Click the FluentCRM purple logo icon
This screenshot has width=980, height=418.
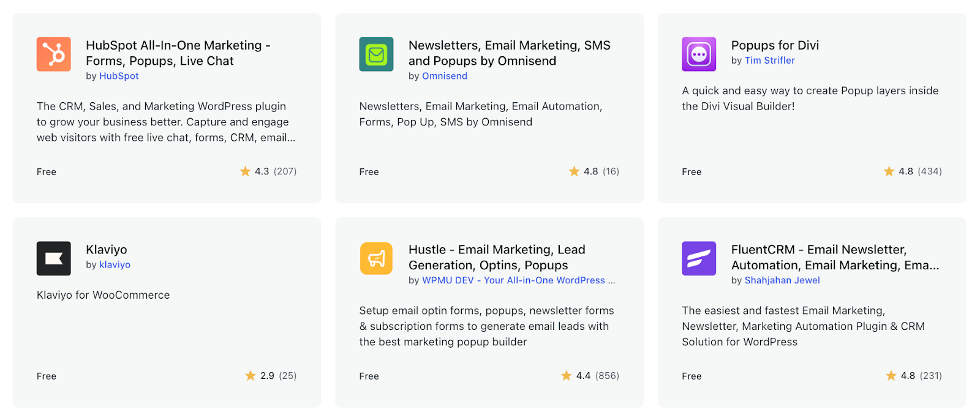point(698,258)
